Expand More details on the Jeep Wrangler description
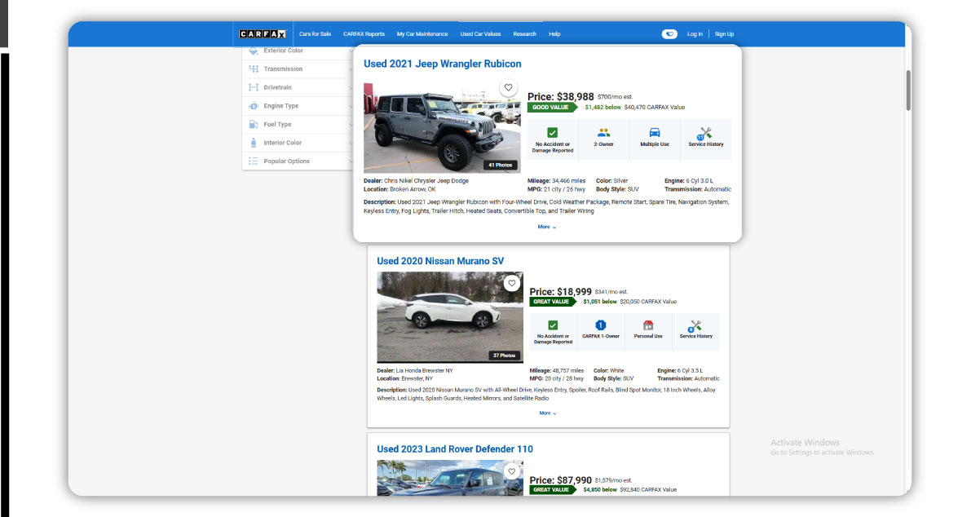This screenshot has height=517, width=980. (547, 227)
